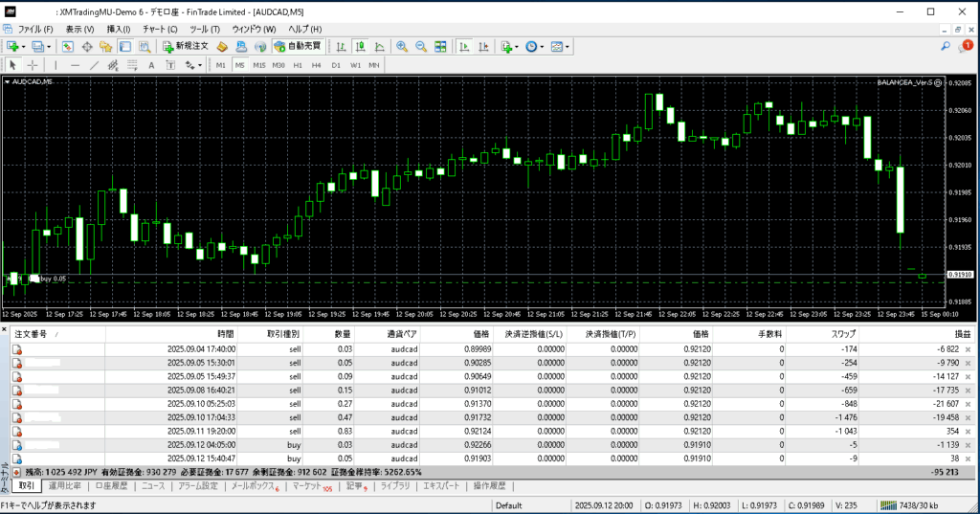Screen dimensions: 980x514
Task: Switch to the 口座履歴 tab
Action: click(x=113, y=486)
